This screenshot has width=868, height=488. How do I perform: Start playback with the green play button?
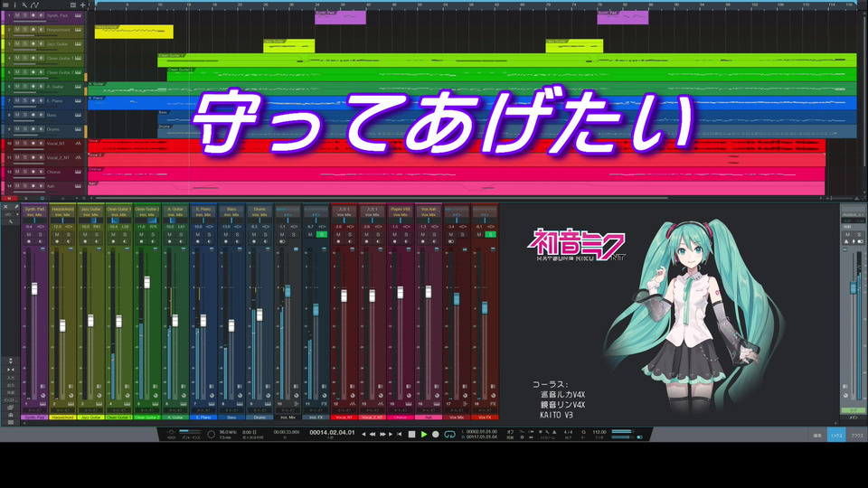[423, 435]
